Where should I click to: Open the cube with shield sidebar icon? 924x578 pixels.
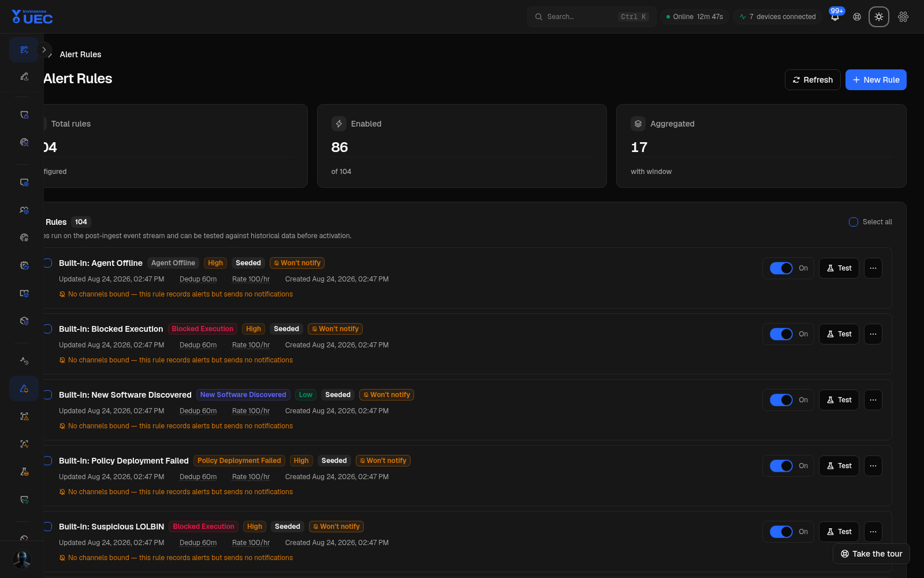pos(24,321)
